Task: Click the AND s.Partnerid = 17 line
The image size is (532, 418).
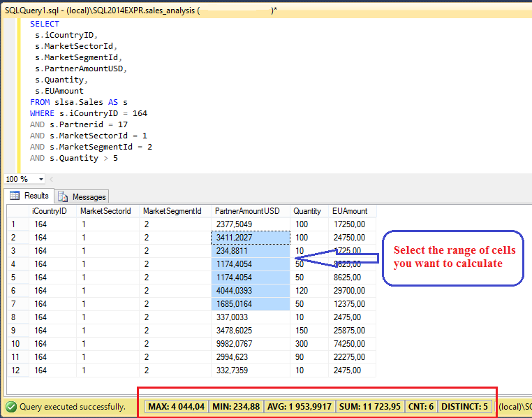Action: click(79, 124)
